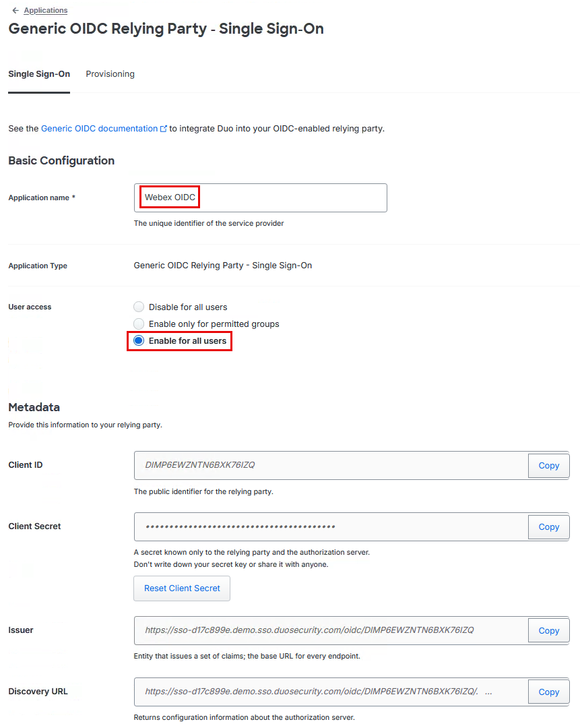Select Disable for all users option

(139, 307)
